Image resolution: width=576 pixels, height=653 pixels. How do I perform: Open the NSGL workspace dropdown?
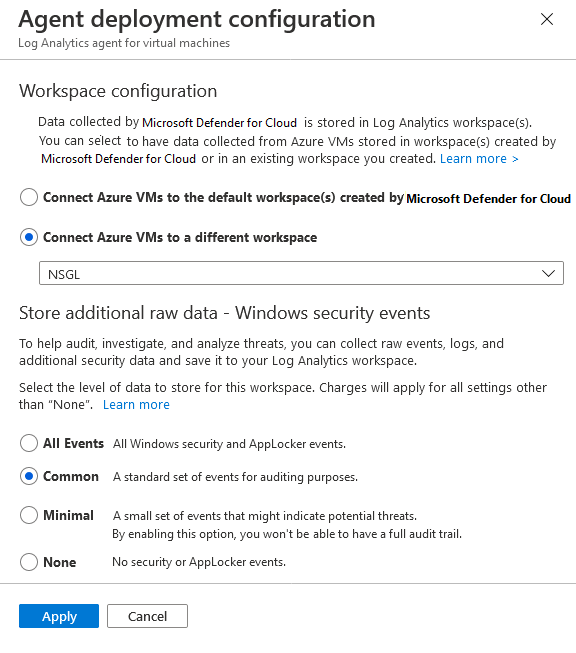click(x=301, y=273)
